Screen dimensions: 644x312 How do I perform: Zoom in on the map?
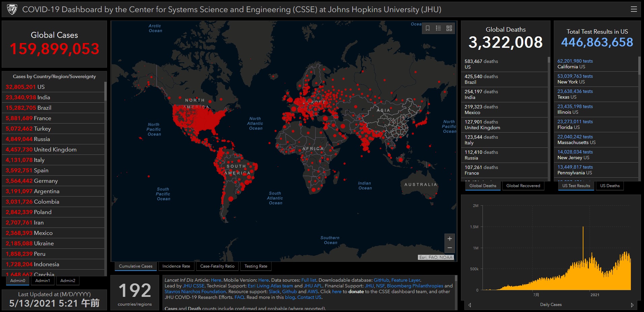(x=450, y=239)
